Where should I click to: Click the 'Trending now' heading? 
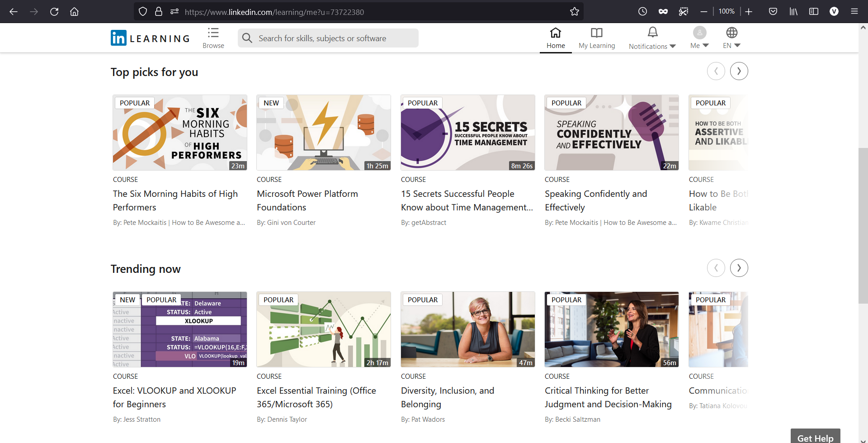(x=146, y=269)
